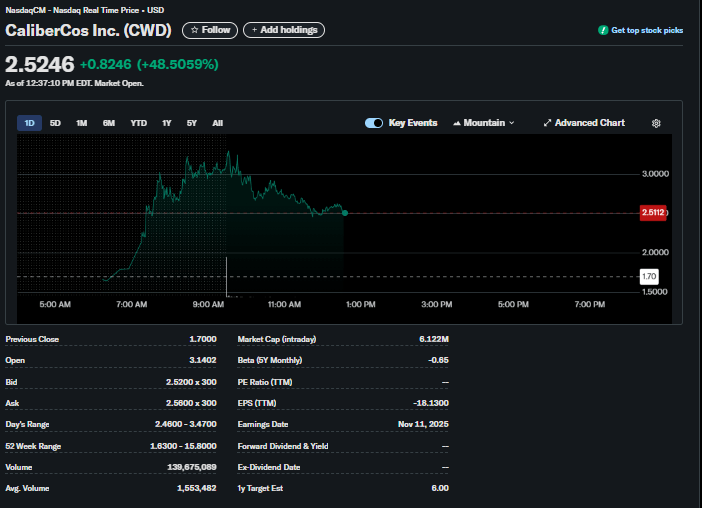
Task: Click the Add holdings button
Action: (x=284, y=30)
